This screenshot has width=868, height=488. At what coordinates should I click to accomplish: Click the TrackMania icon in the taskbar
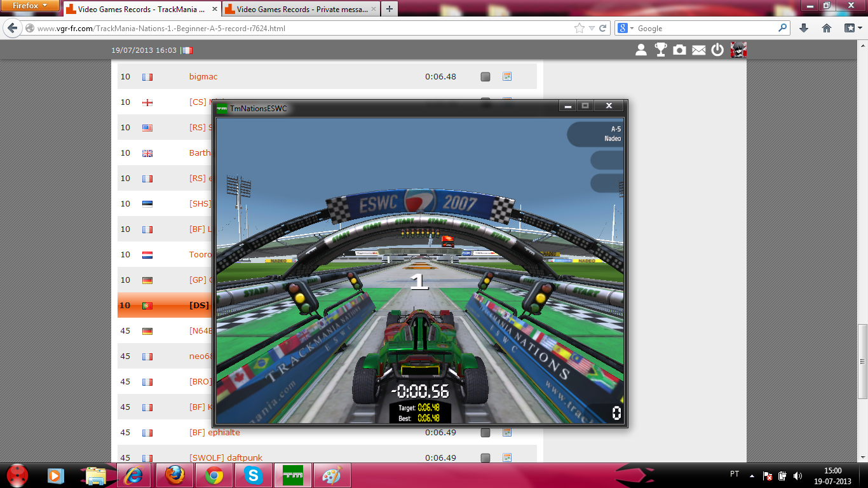pyautogui.click(x=293, y=475)
